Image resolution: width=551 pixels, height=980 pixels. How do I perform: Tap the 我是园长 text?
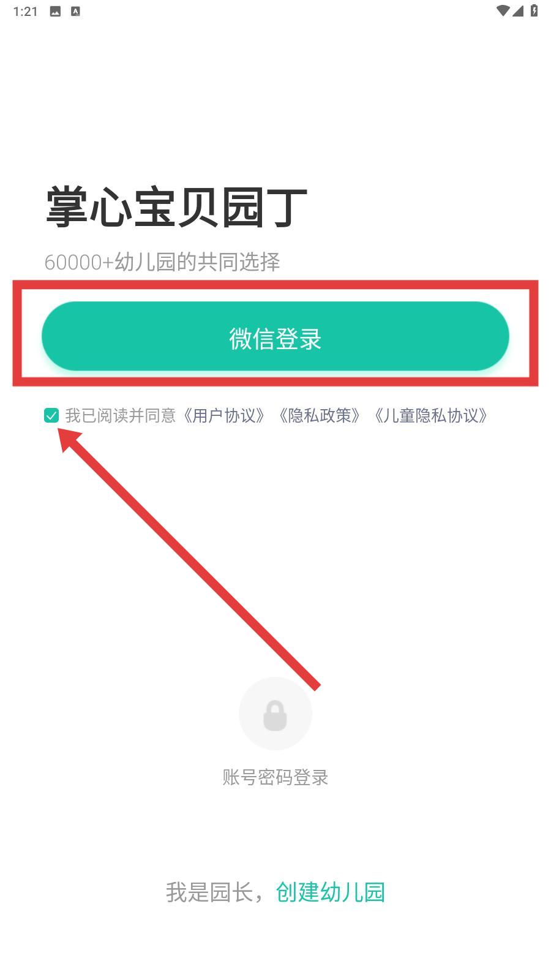pos(209,892)
